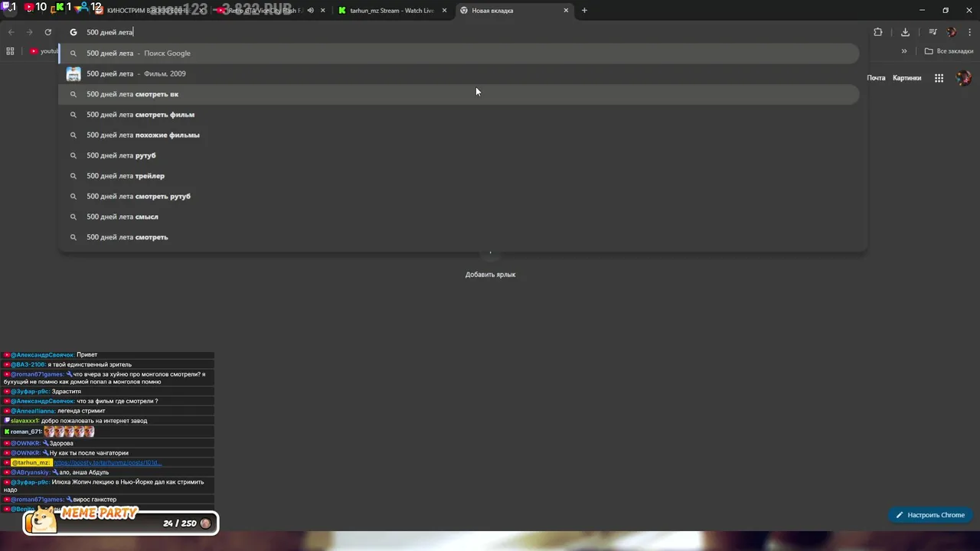This screenshot has width=980, height=551.
Task: Open the Google account avatar on the page
Action: (963, 78)
